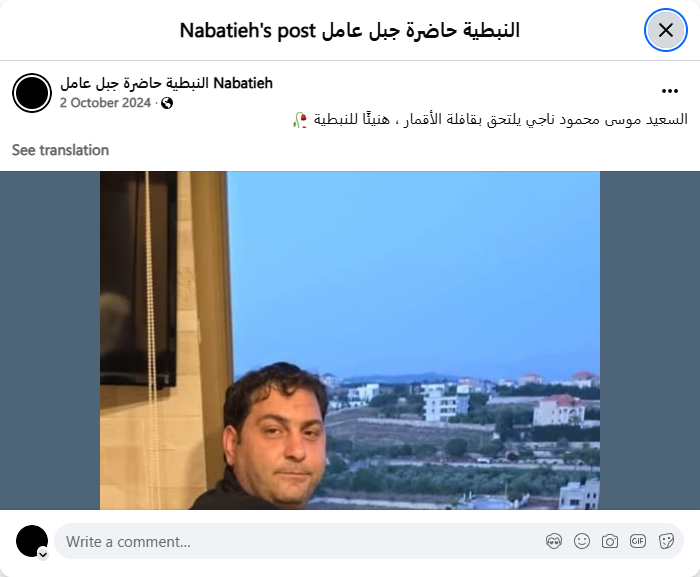Click the wilted rose emoji in caption

pos(300,120)
